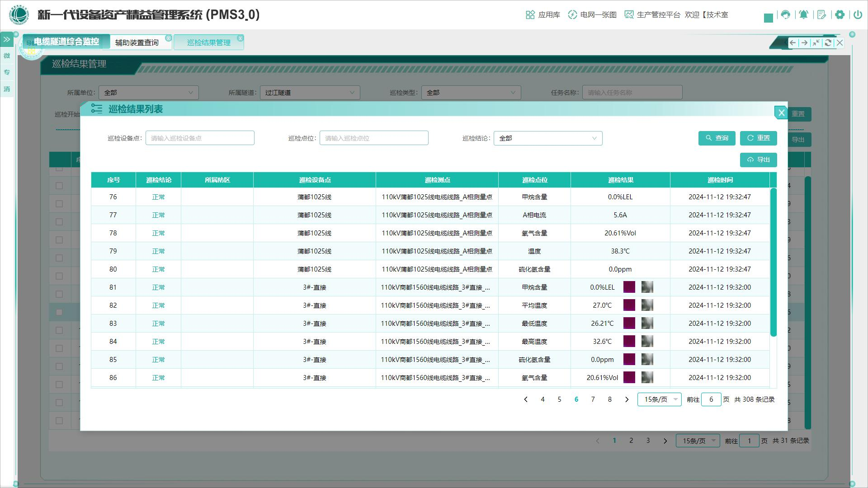Click the 巡检设备点 input field
Image resolution: width=868 pixels, height=488 pixels.
(x=200, y=138)
